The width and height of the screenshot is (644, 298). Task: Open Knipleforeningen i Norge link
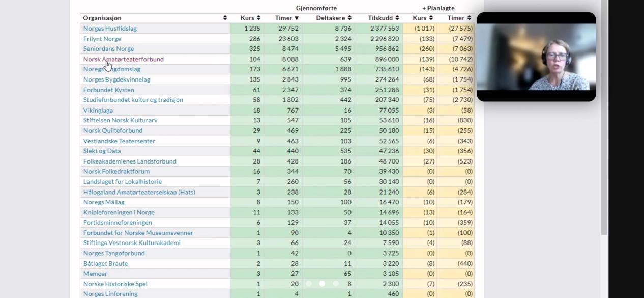119,212
